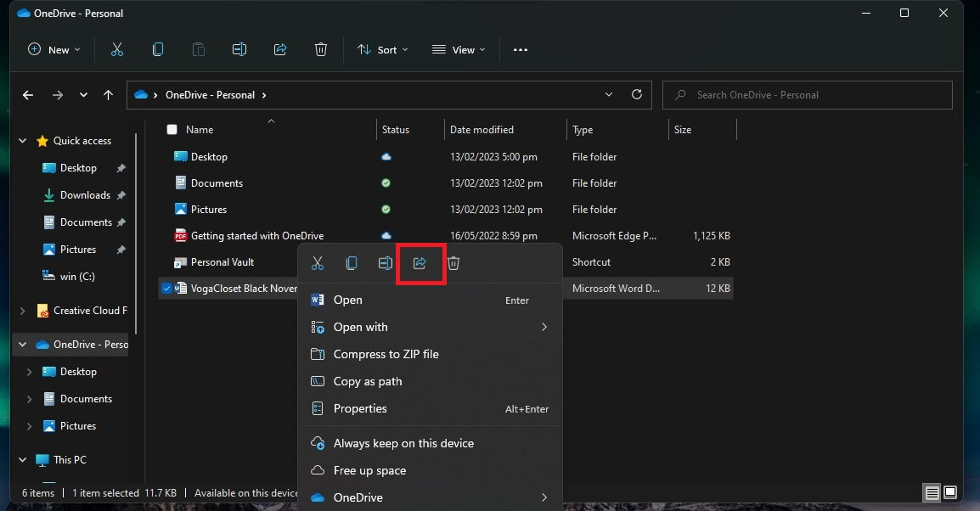Switch to large thumbnails view in status bar
980x511 pixels.
(x=950, y=492)
